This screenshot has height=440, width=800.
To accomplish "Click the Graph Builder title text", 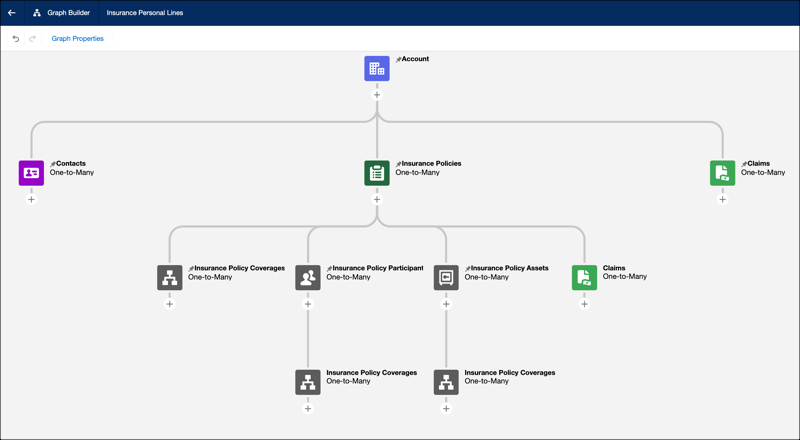I will click(68, 13).
